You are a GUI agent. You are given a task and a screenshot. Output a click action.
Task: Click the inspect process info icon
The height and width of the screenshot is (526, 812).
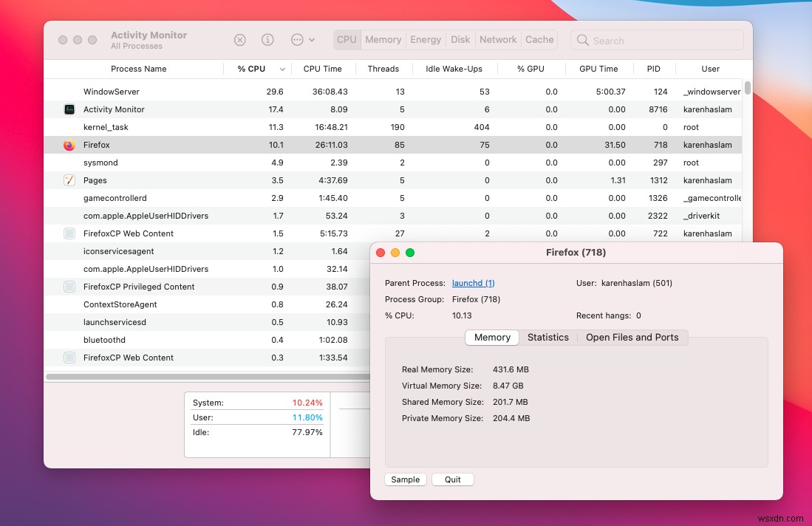point(268,40)
